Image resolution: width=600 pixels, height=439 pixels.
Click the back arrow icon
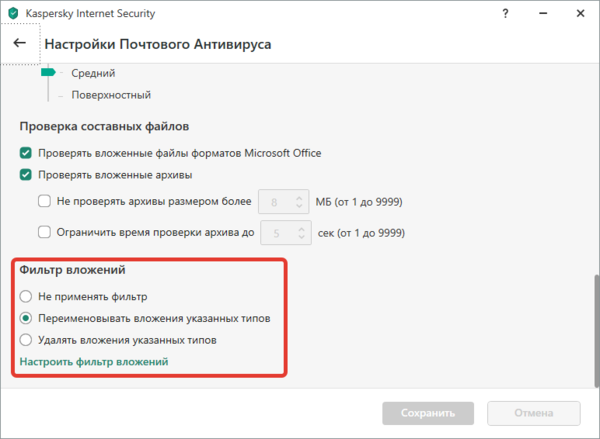click(x=19, y=44)
